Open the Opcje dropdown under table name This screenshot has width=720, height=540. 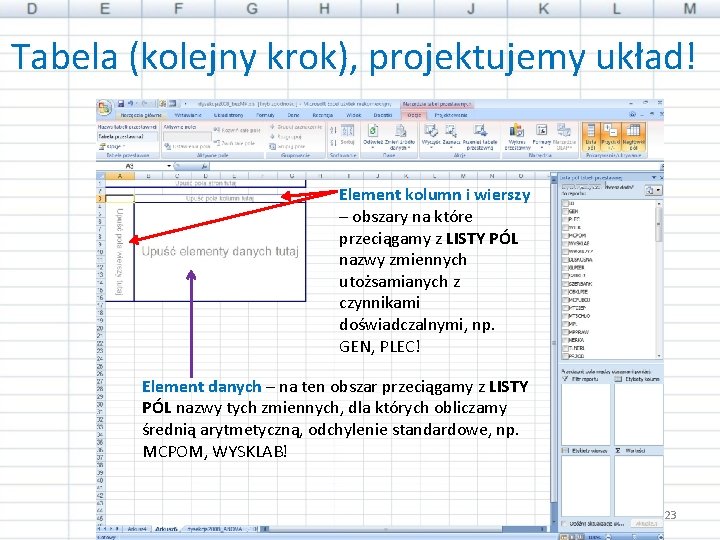[x=112, y=146]
